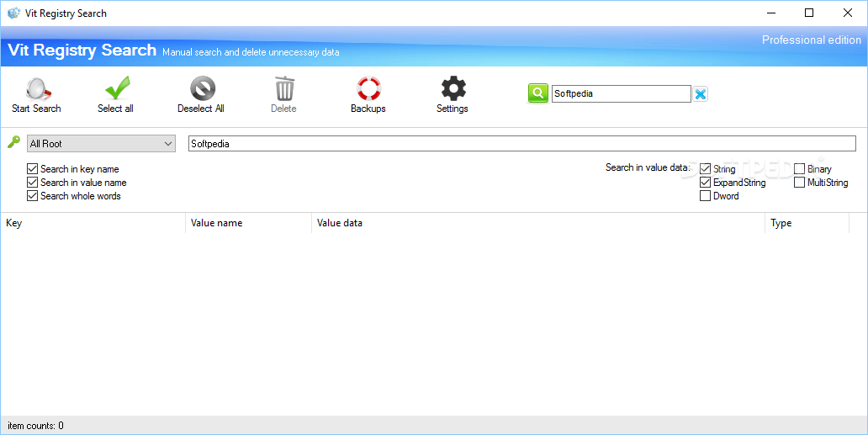Click the Delete trash can icon
868x435 pixels.
[x=284, y=88]
